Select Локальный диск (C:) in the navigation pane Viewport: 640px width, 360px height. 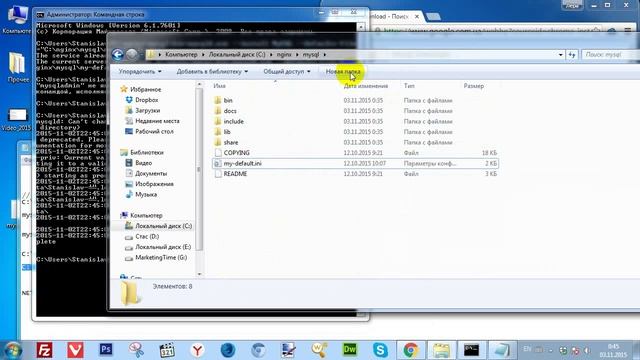coord(163,226)
